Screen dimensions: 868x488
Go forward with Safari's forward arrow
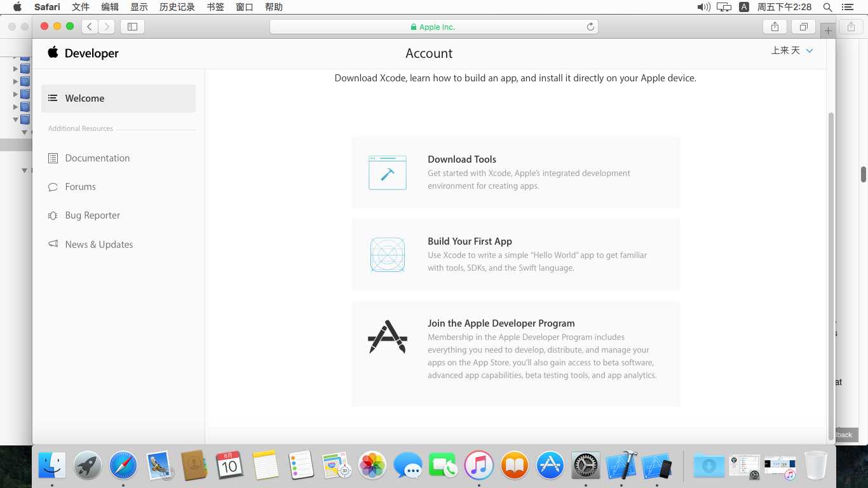tap(107, 27)
